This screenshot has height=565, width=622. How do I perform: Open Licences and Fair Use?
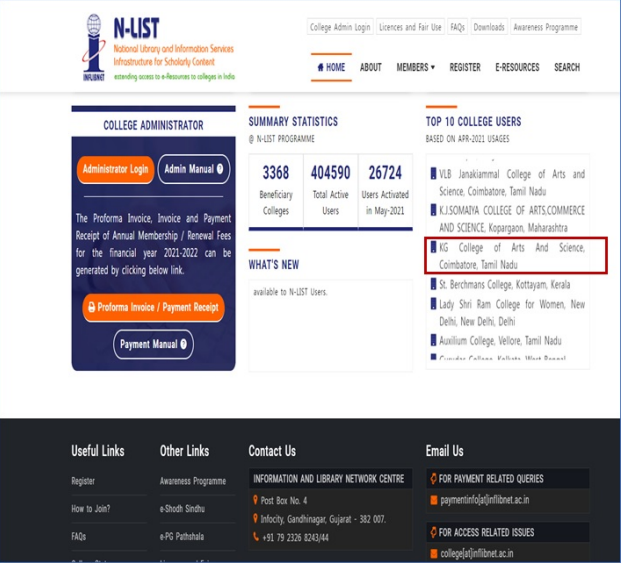coord(410,27)
